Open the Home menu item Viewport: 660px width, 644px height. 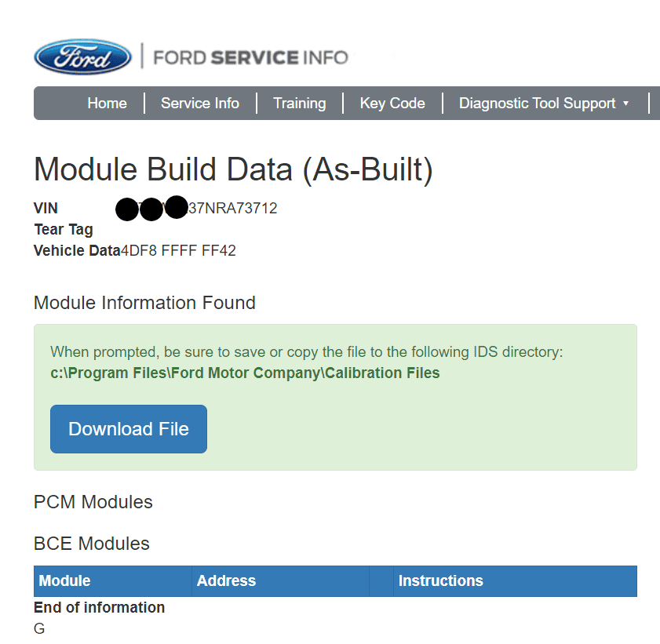(x=107, y=104)
